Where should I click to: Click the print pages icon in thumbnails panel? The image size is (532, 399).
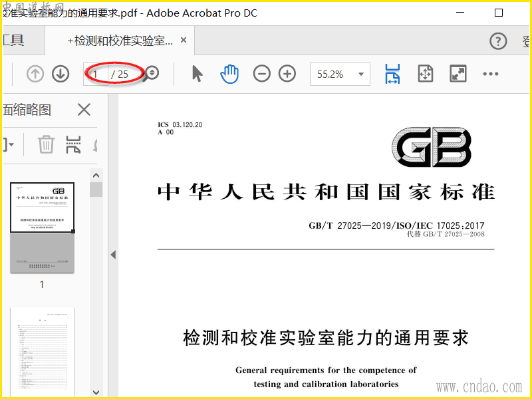(73, 144)
